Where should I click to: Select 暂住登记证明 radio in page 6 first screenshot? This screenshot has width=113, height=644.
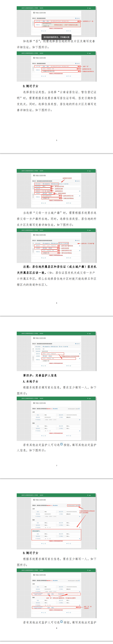51,184
